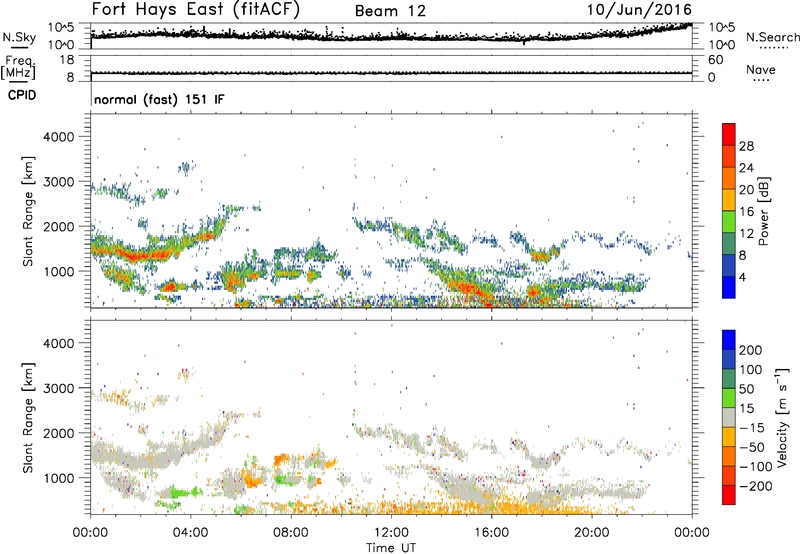Screen dimensions: 800x554
Task: Click the '28' tick on Power colorbar
Action: pos(746,146)
